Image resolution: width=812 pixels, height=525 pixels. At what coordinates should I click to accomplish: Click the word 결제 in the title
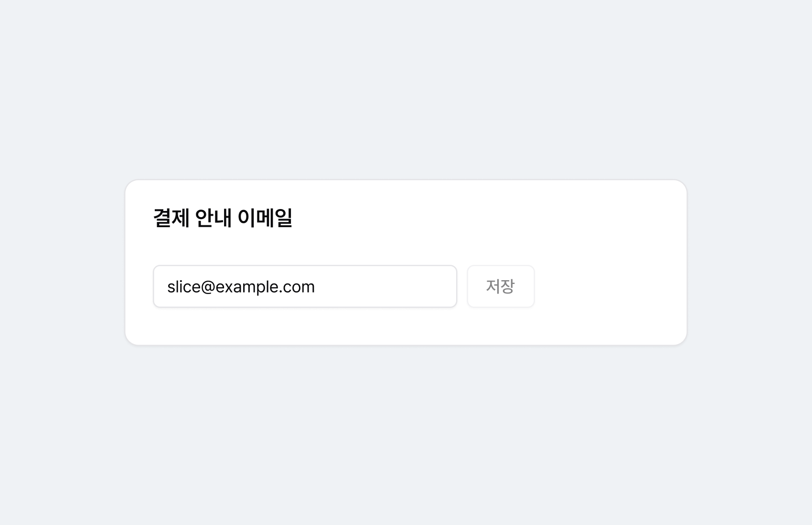pyautogui.click(x=171, y=218)
